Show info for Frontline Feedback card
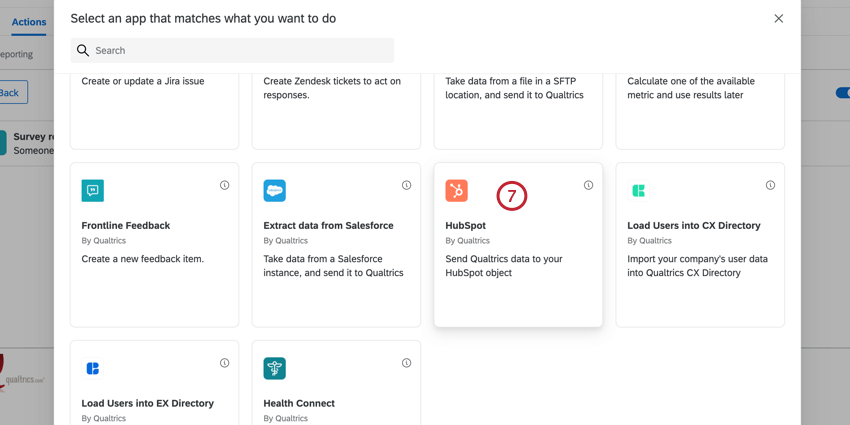The height and width of the screenshot is (425, 850). [224, 185]
